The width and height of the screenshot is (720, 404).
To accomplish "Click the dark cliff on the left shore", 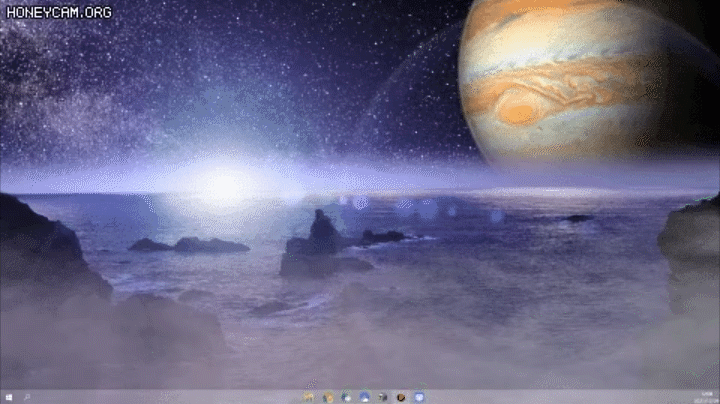I will tap(40, 250).
